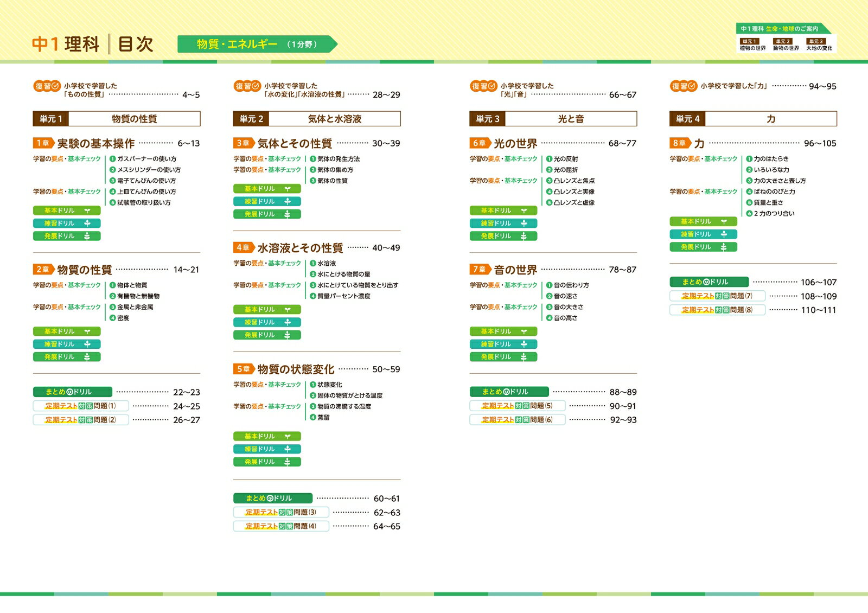Select the 1章 badge for 実験の基本操作
This screenshot has width=868, height=613.
43,143
